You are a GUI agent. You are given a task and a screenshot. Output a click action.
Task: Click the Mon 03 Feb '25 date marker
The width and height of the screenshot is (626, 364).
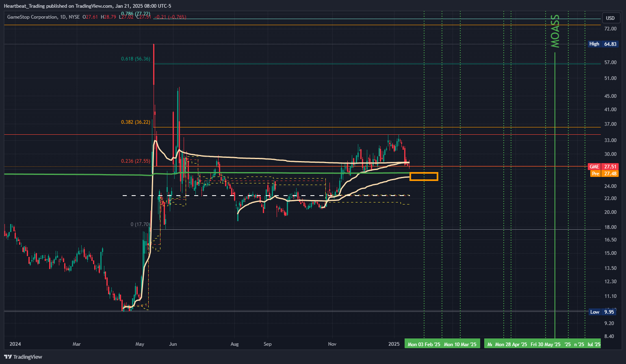424,344
